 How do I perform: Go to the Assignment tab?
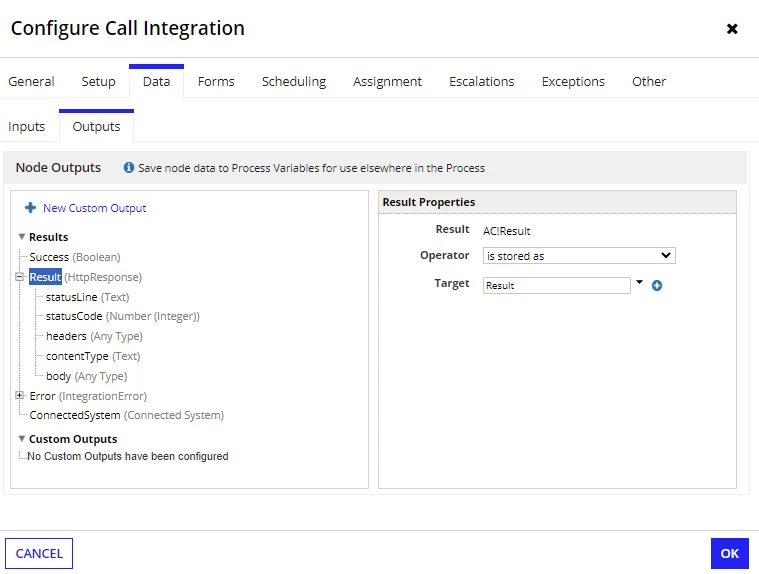pyautogui.click(x=387, y=81)
